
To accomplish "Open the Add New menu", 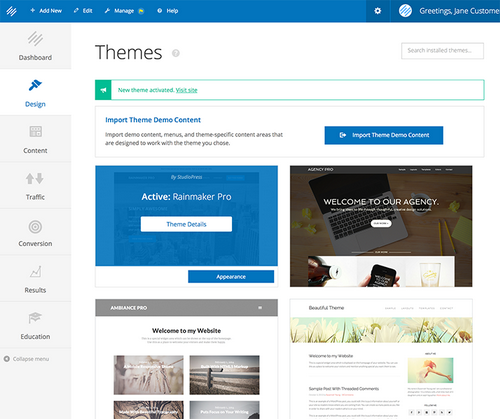I will (46, 11).
